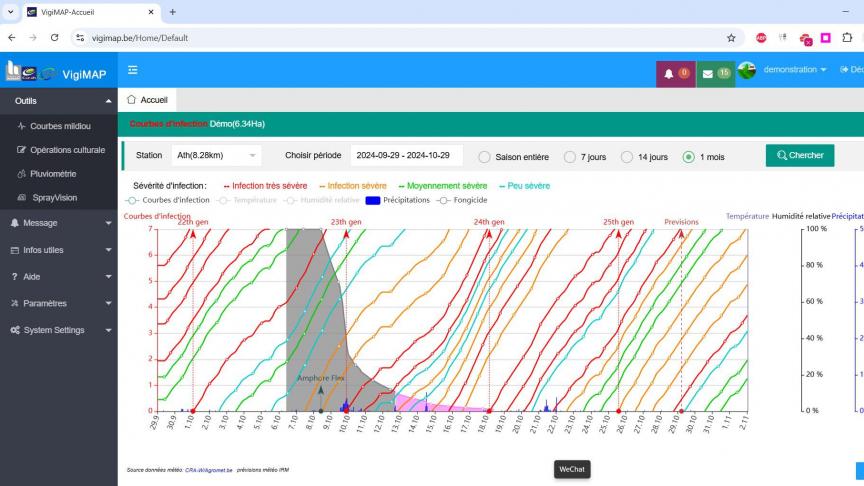Click the Aide question mark icon

point(14,277)
